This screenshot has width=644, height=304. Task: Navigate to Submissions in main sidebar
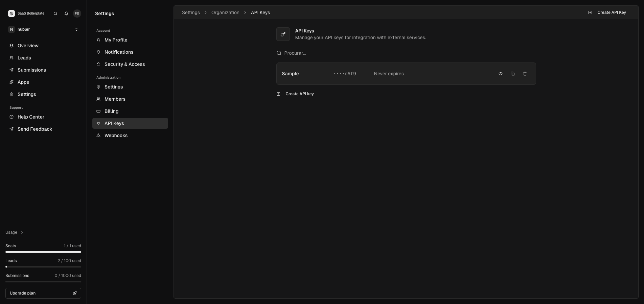click(31, 70)
